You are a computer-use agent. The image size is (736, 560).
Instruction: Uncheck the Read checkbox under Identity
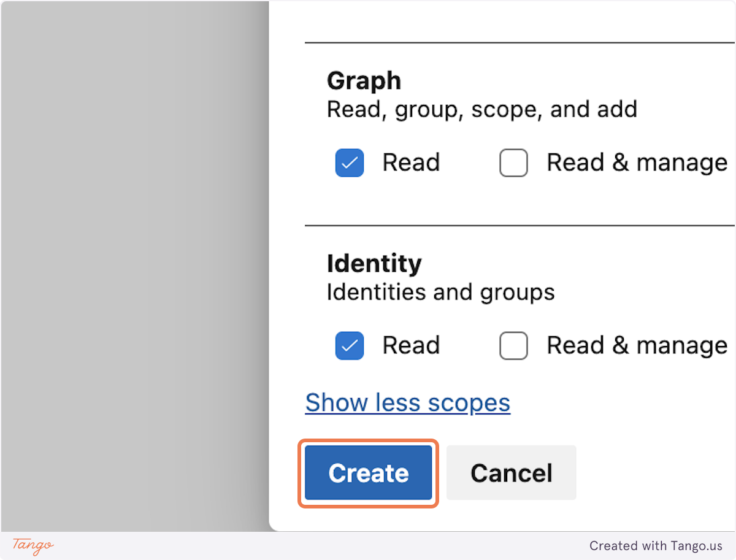tap(349, 345)
